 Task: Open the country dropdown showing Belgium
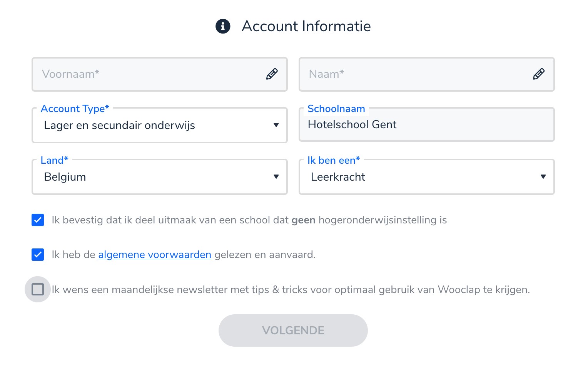[154, 177]
